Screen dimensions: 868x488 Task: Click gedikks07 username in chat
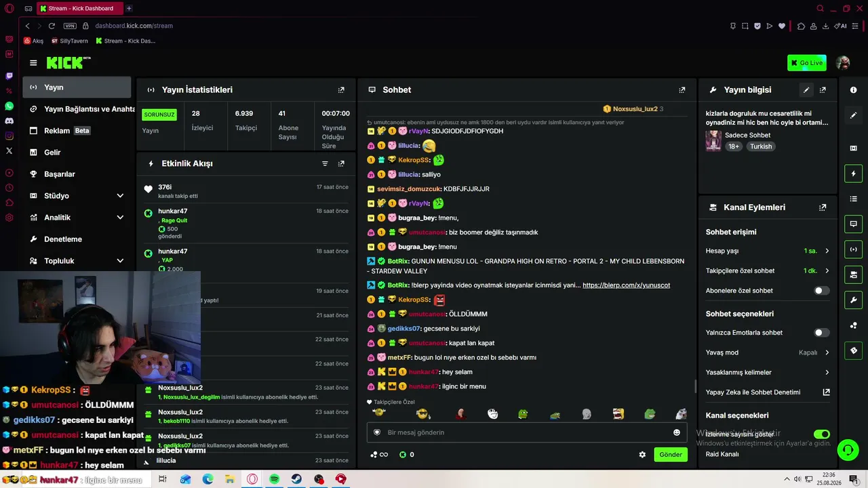[404, 329]
